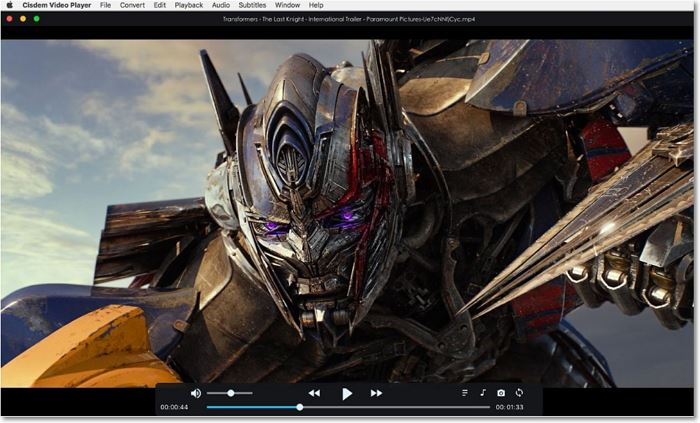The image size is (700, 423).
Task: Click the music note audio icon
Action: (x=483, y=393)
